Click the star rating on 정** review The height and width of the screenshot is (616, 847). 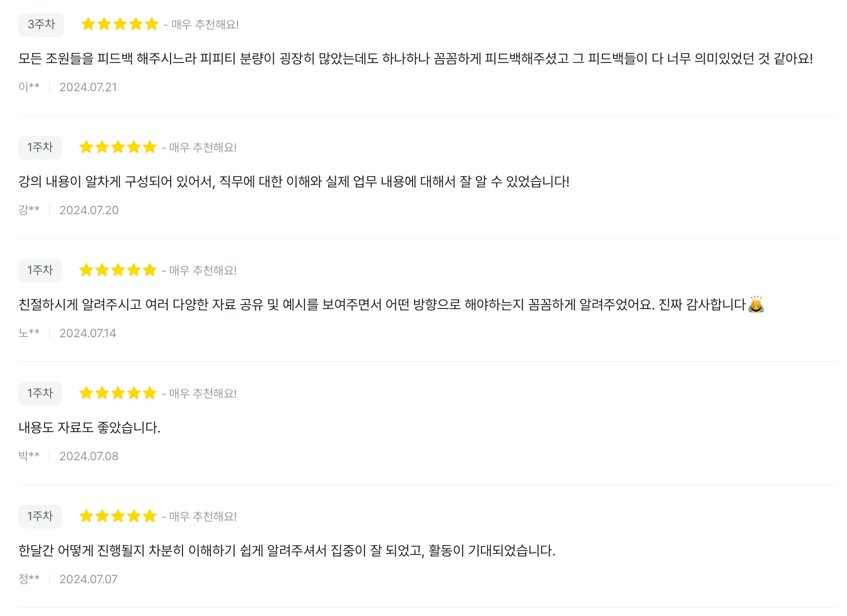point(118,516)
